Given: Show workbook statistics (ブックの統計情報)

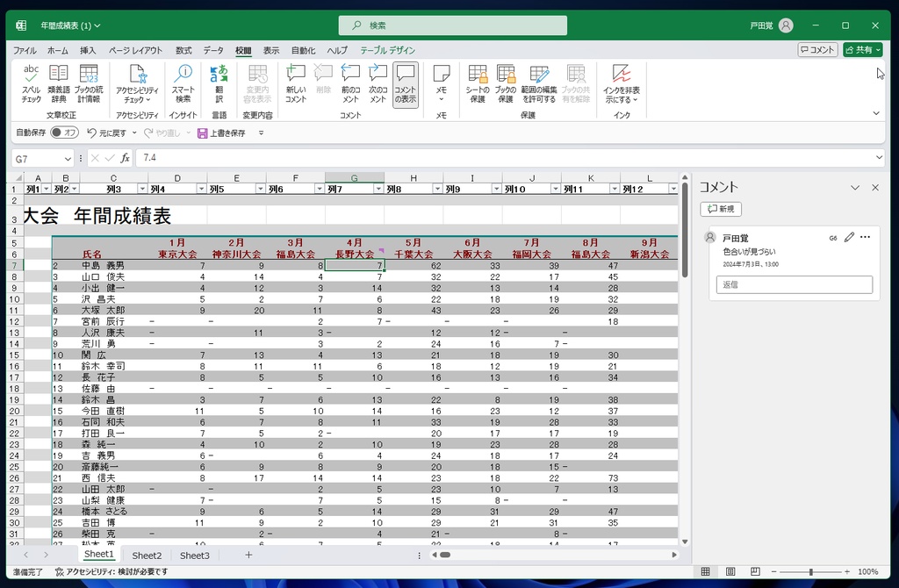Looking at the screenshot, I should [x=89, y=83].
